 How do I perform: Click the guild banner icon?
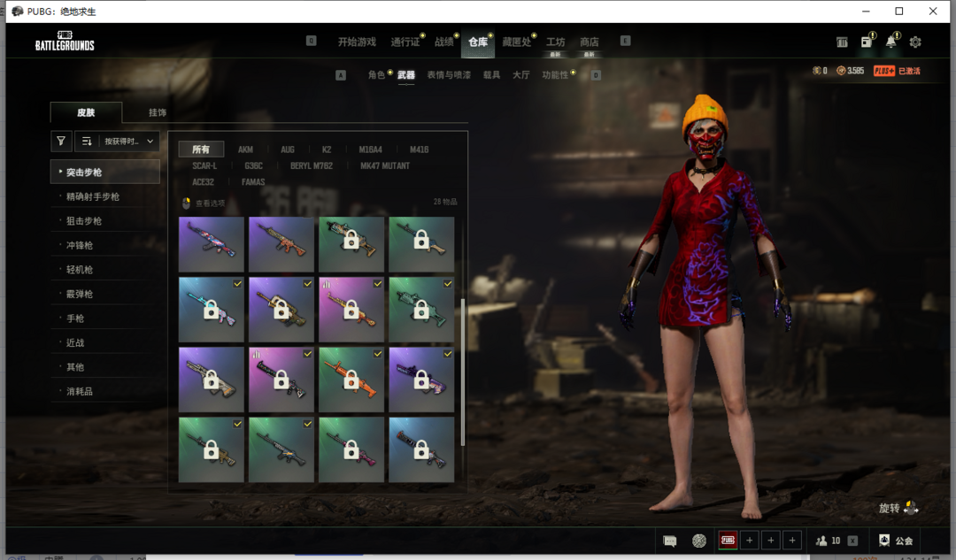click(x=884, y=541)
